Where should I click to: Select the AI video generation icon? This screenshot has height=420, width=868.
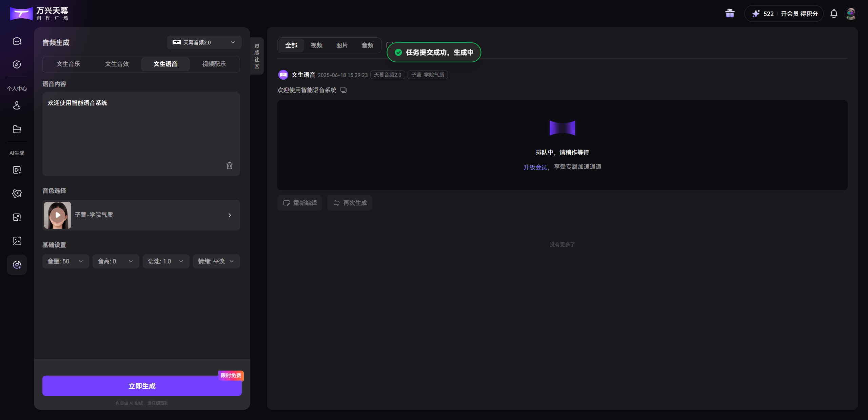[x=17, y=170]
